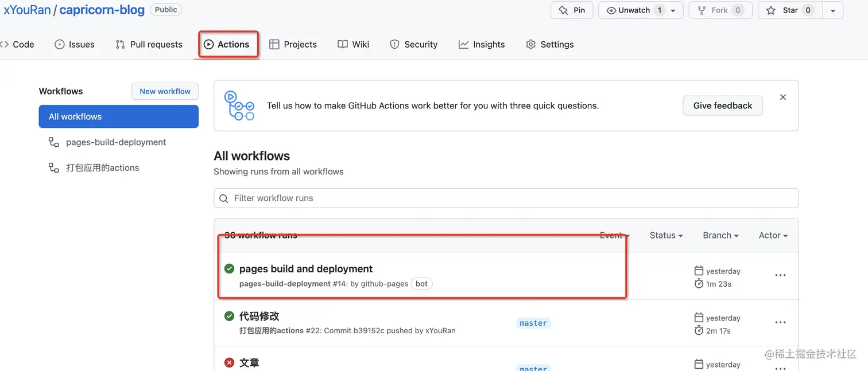868x371 pixels.
Task: Expand the Unwatch dropdown arrow
Action: point(673,10)
